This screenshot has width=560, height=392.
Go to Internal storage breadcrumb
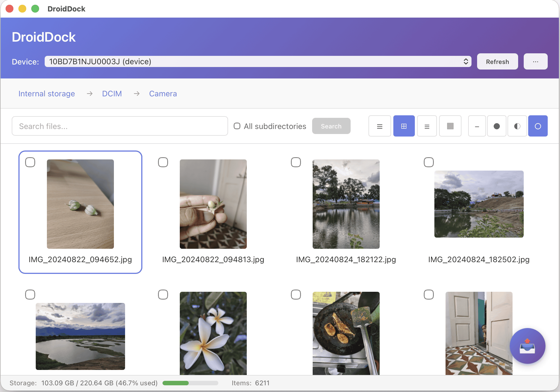(47, 94)
